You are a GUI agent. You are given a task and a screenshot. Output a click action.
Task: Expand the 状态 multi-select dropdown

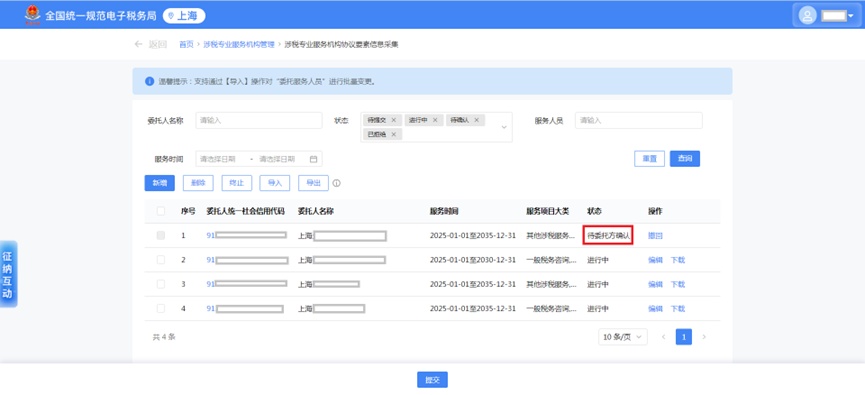[x=504, y=127]
